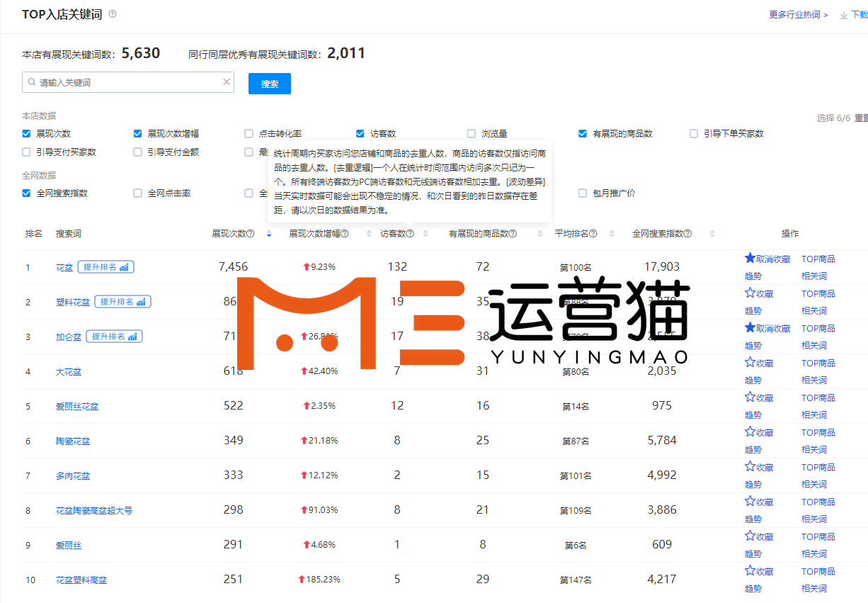Open TOP商品 for 花盆 row
The width and height of the screenshot is (868, 603).
[818, 259]
